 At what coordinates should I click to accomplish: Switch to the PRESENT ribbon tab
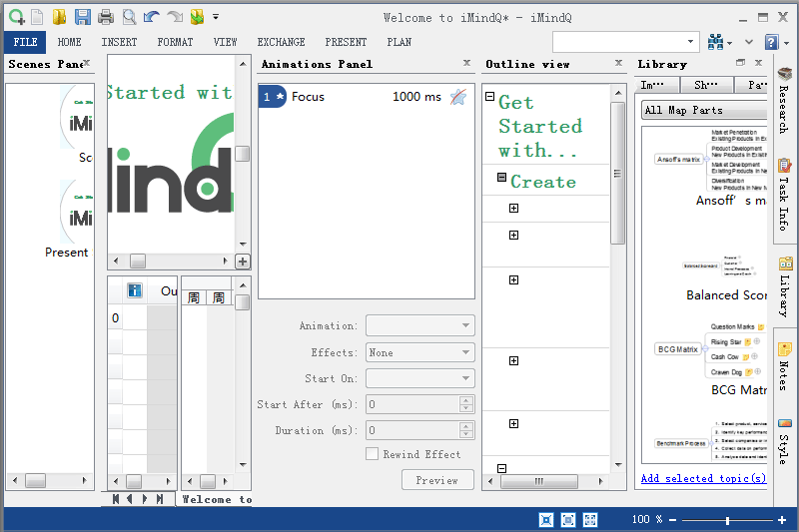(346, 42)
